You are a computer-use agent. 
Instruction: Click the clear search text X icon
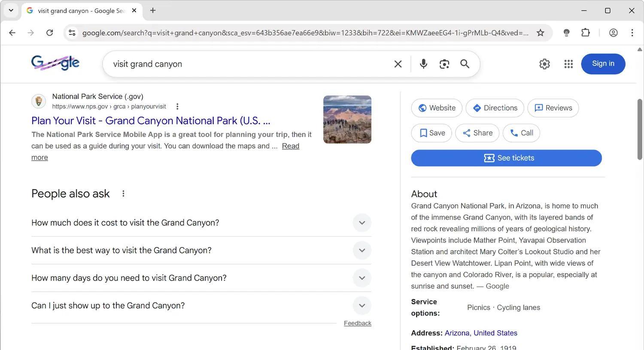[x=398, y=63]
